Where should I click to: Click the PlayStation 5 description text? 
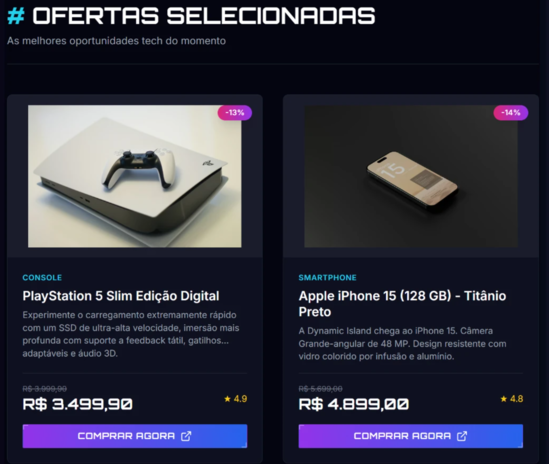point(131,334)
